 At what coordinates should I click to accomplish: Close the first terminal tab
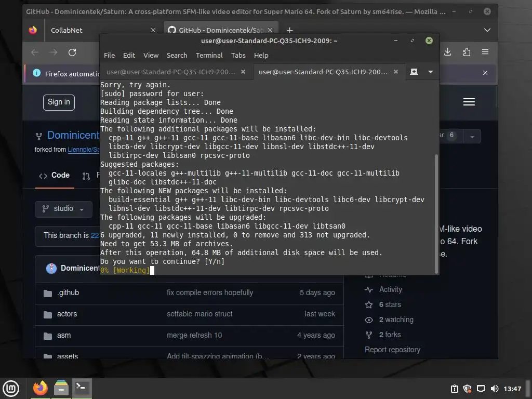coord(243,72)
